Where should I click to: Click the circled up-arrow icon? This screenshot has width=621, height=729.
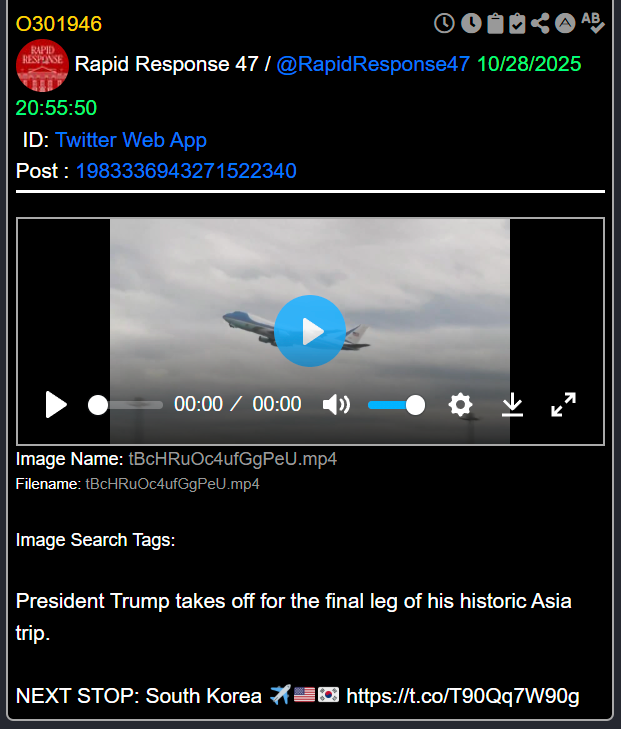pos(565,22)
